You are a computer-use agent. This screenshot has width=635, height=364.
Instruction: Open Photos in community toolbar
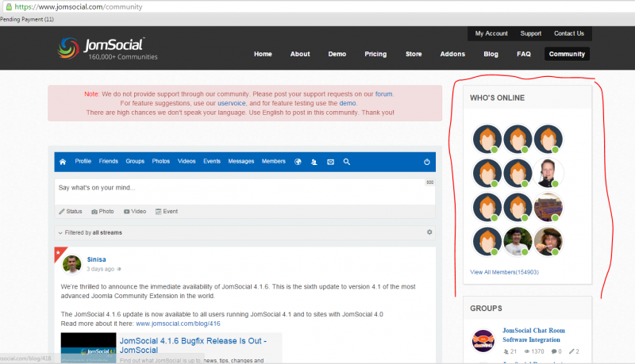click(161, 161)
